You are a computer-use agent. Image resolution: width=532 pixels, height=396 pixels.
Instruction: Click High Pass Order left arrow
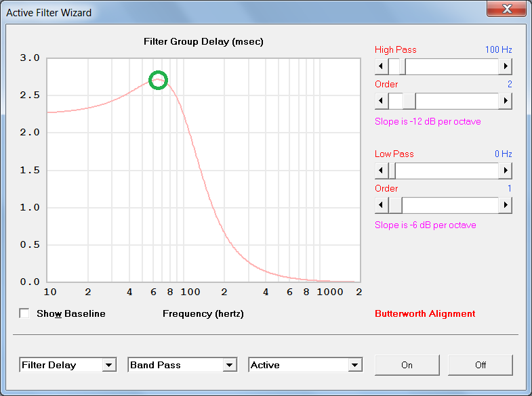(382, 101)
